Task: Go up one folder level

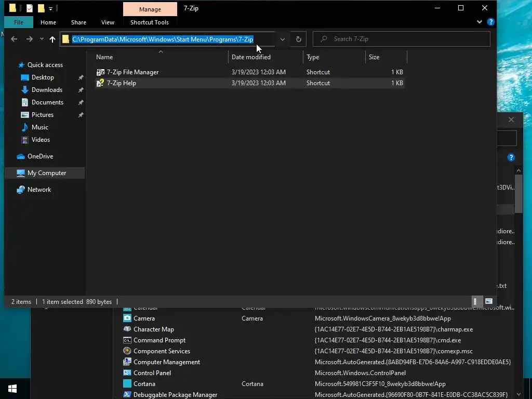Action: pyautogui.click(x=52, y=39)
